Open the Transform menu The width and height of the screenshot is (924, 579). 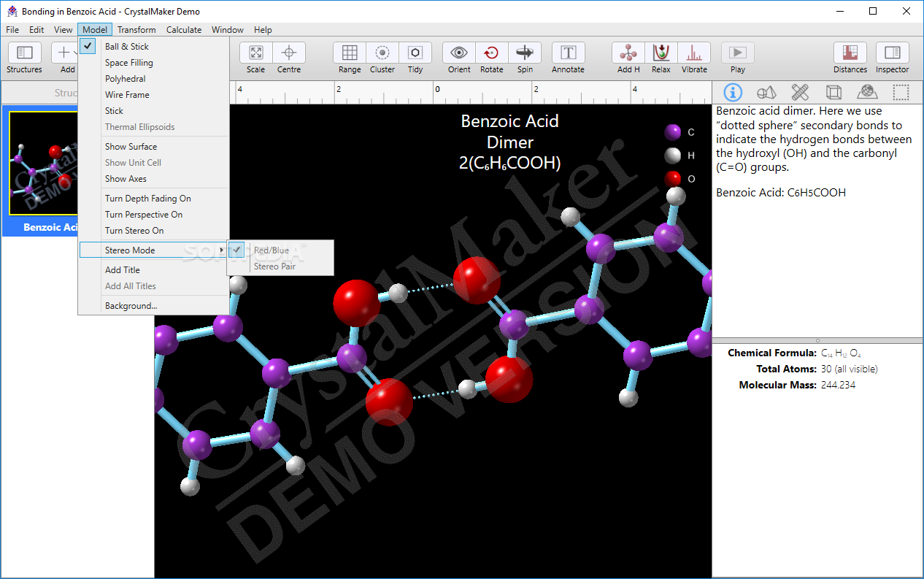tap(136, 30)
